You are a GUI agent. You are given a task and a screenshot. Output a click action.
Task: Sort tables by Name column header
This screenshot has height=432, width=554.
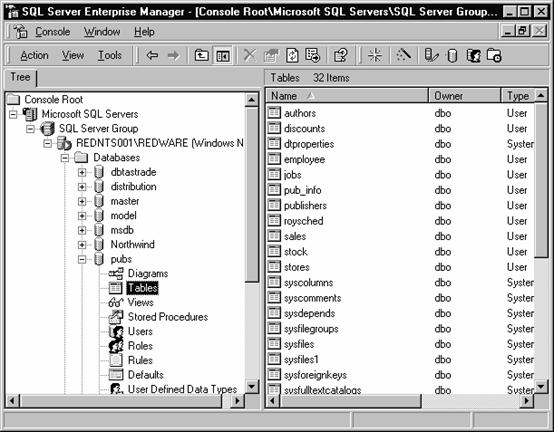tap(347, 96)
